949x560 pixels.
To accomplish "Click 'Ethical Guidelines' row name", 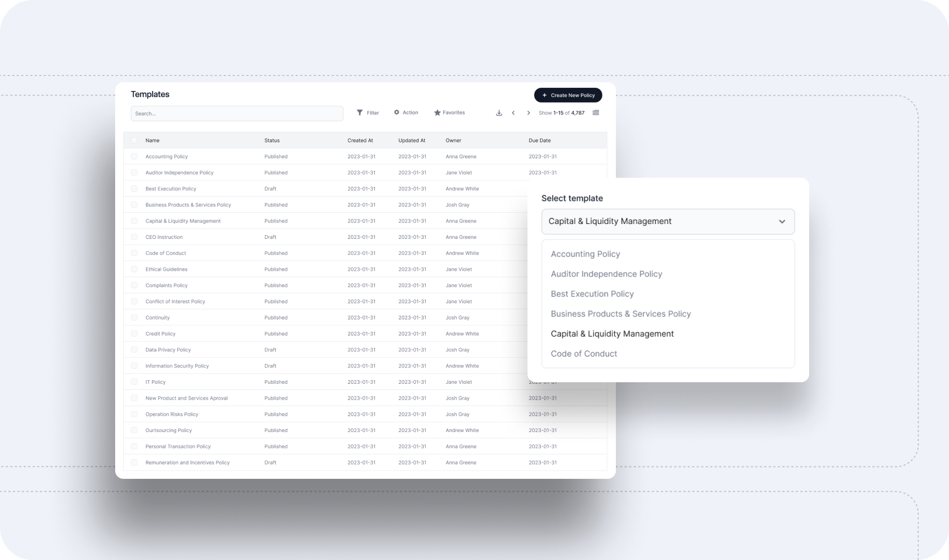I will pos(167,269).
